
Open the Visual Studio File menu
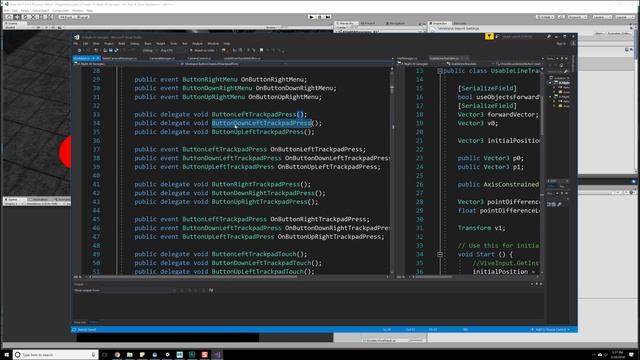pyautogui.click(x=76, y=44)
